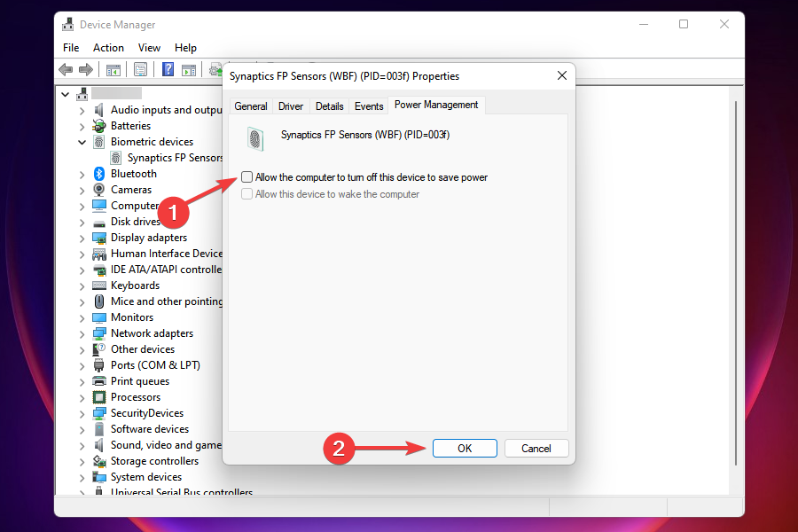Confirm with the OK button
The height and width of the screenshot is (532, 798).
(465, 448)
